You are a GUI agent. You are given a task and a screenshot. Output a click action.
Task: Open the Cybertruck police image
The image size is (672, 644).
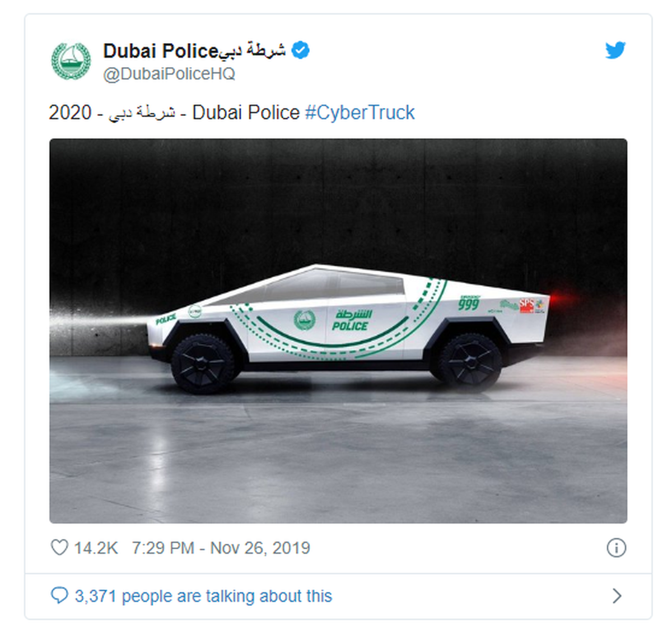click(x=338, y=331)
